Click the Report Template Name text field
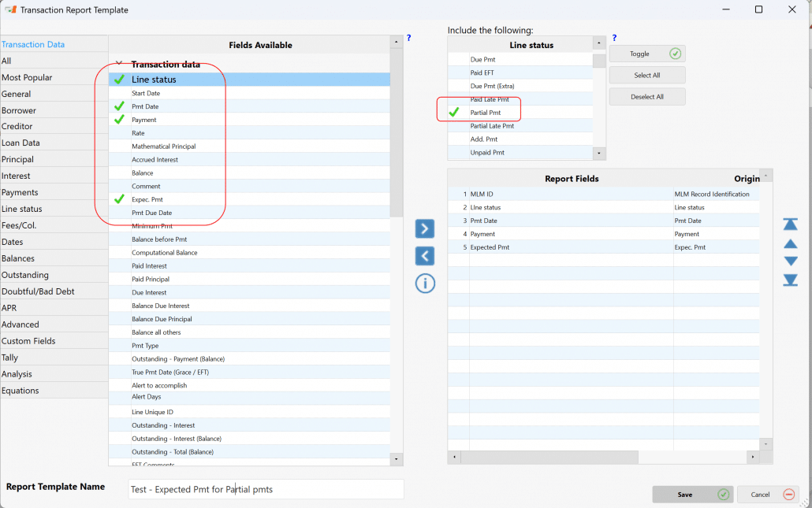812x508 pixels. point(266,489)
